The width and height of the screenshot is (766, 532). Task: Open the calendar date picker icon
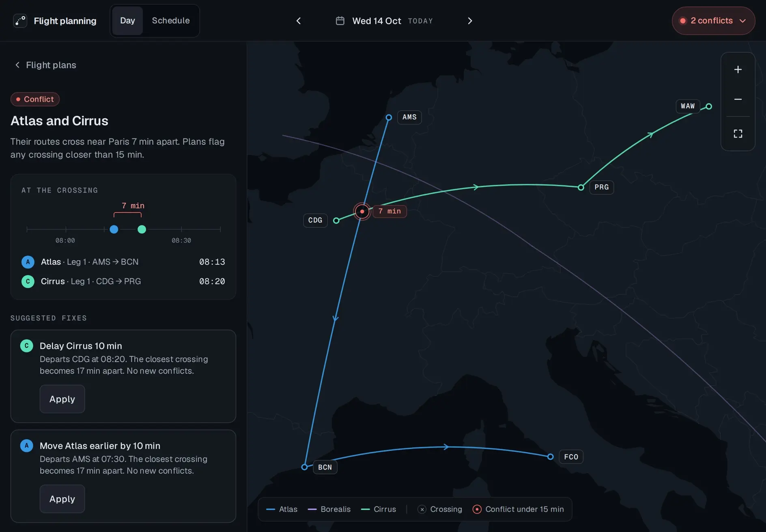340,21
